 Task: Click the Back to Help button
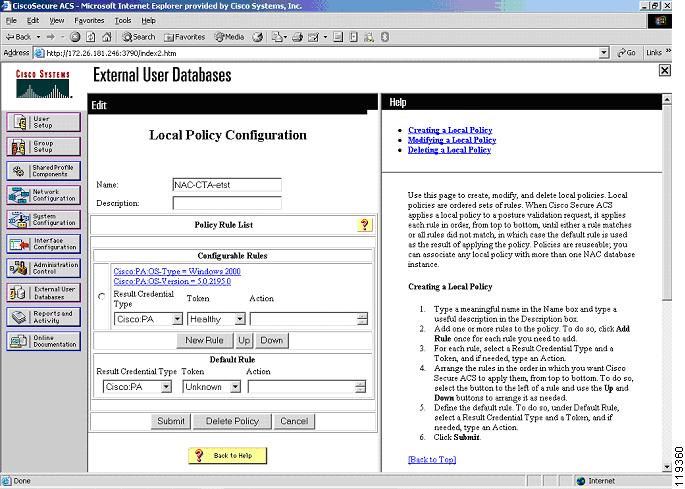pyautogui.click(x=227, y=455)
